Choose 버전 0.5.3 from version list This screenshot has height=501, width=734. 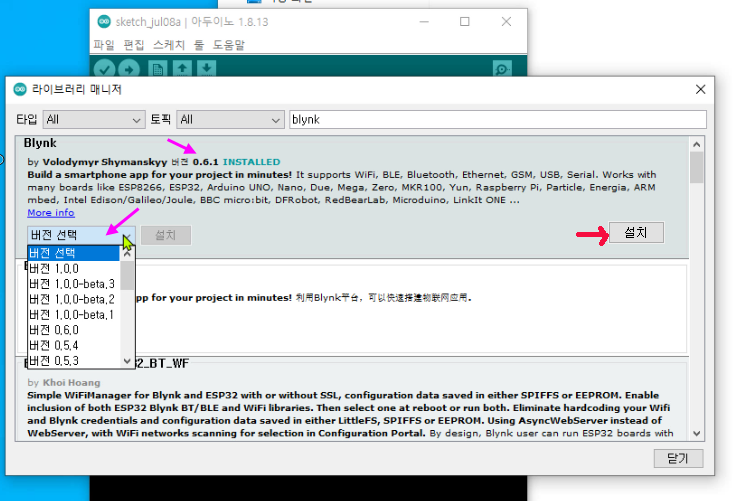(x=73, y=361)
